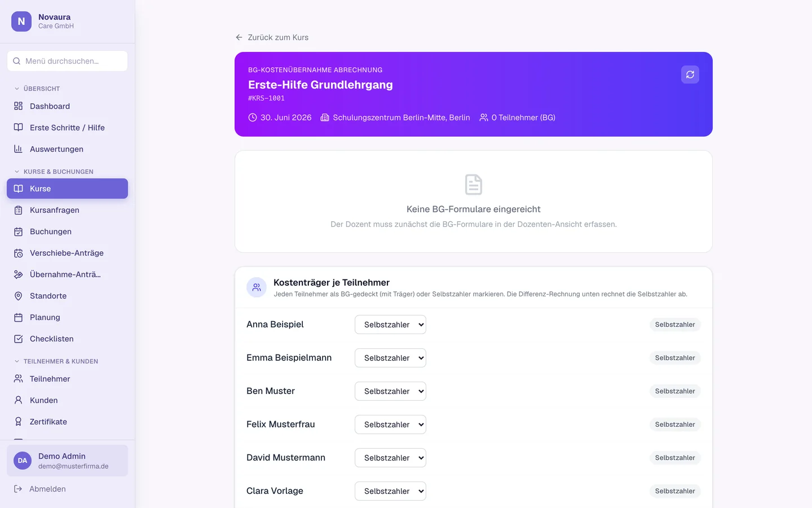The width and height of the screenshot is (812, 508).
Task: Click the Selbstzahler badge for Ben Muster
Action: point(675,391)
